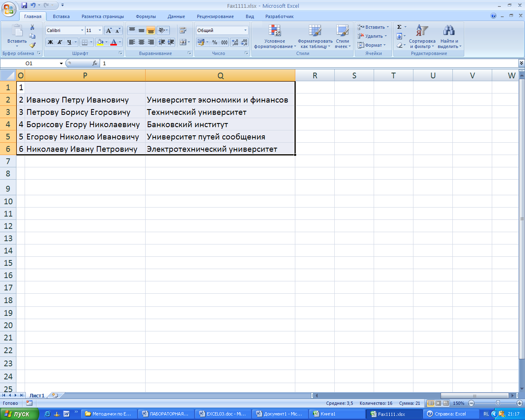Merge and center cells

coord(183,42)
